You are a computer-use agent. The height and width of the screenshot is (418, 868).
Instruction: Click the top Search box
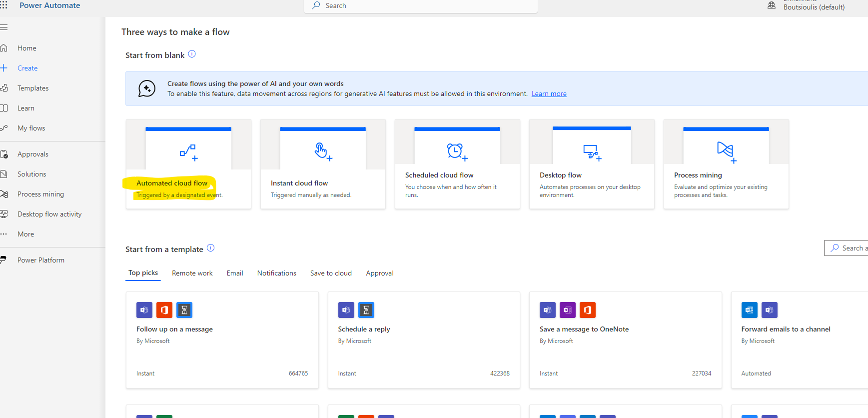tap(421, 6)
